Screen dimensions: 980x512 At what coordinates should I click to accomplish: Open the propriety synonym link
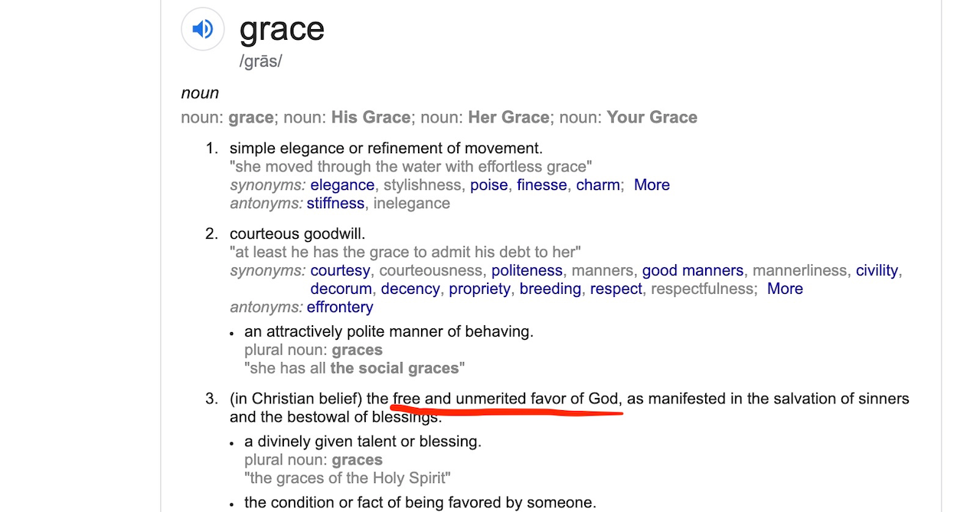(x=479, y=289)
